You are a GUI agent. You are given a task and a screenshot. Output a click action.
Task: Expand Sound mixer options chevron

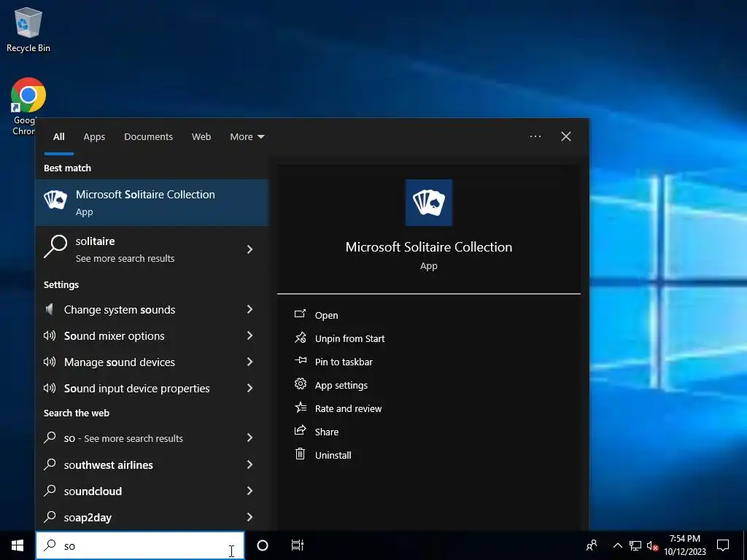pos(249,335)
